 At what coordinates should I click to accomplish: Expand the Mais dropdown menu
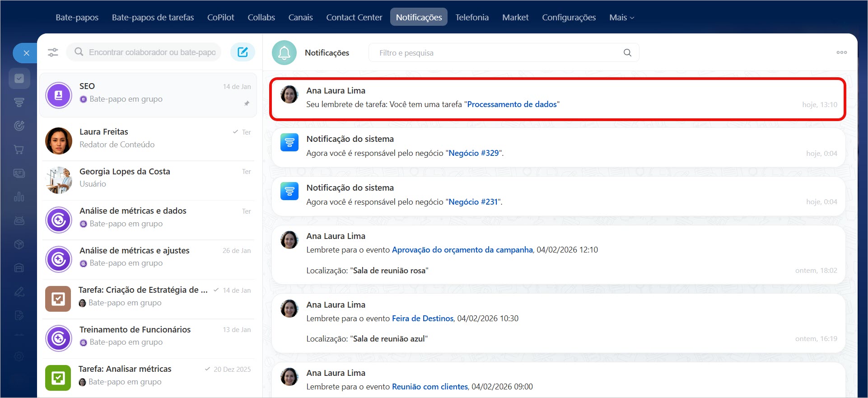tap(621, 17)
